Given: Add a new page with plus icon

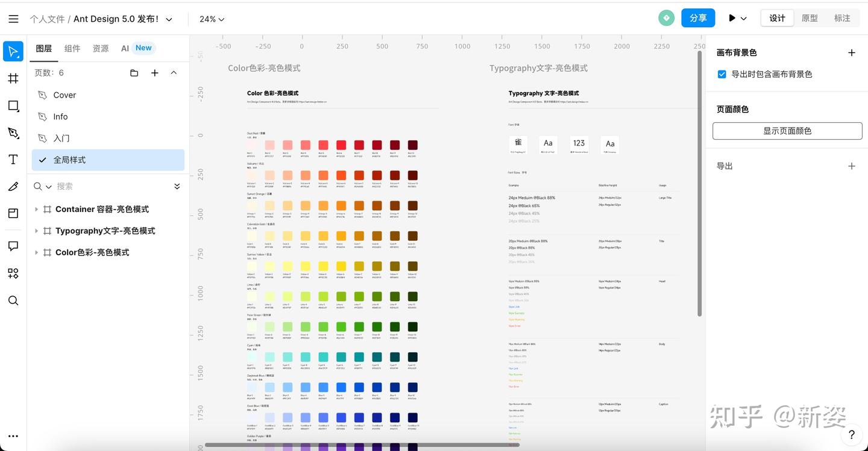Looking at the screenshot, I should click(x=154, y=73).
